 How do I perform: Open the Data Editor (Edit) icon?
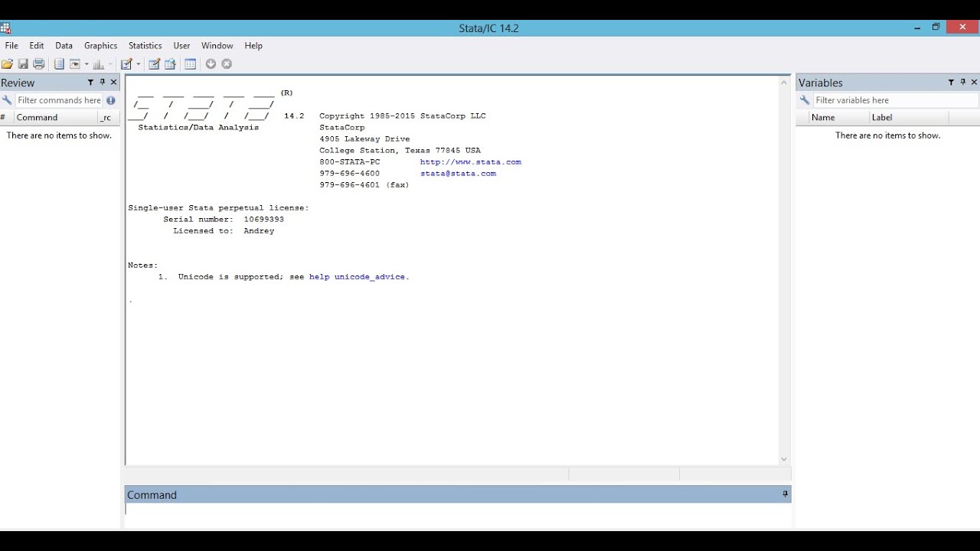tap(154, 64)
